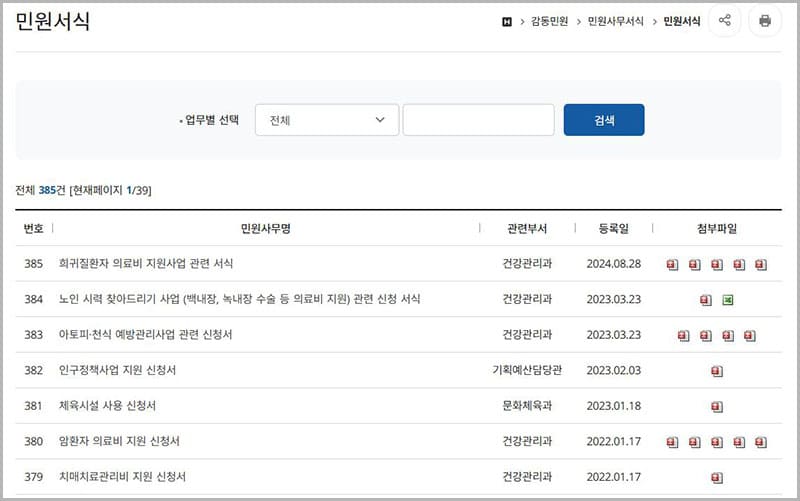Open 체육시설 사용 신청서 entry

(x=107, y=406)
